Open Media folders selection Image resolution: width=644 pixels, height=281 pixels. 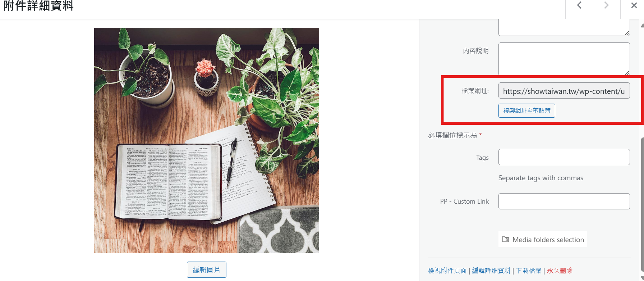point(542,239)
